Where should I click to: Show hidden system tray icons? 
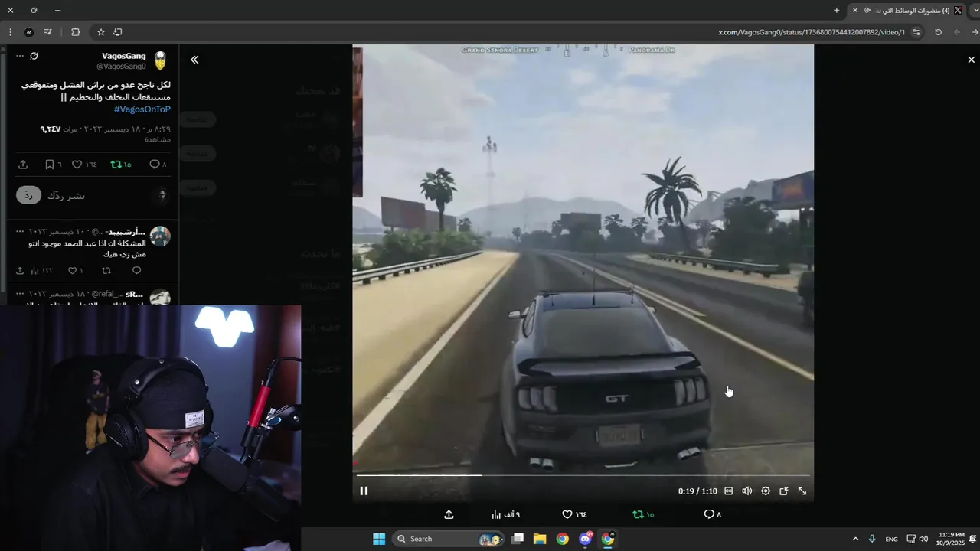coord(855,539)
